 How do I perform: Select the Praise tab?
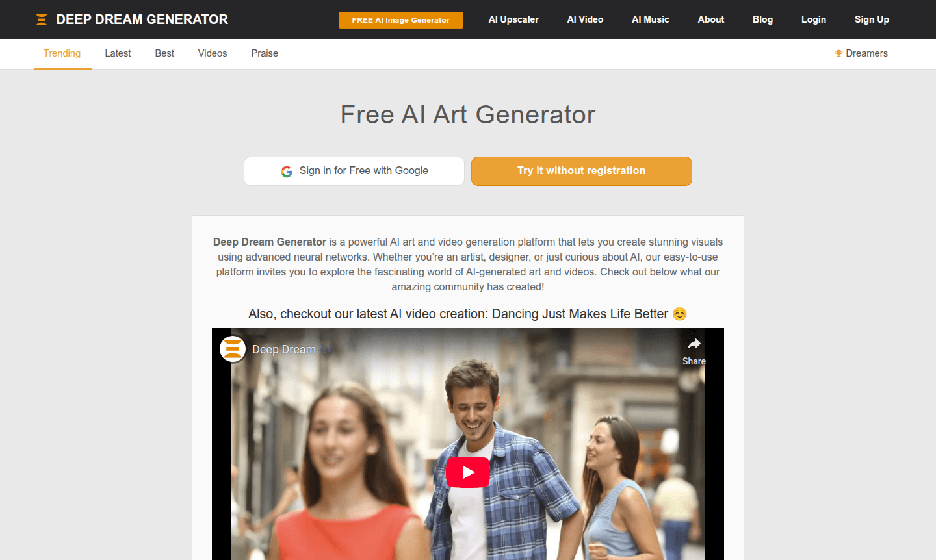[x=265, y=53]
